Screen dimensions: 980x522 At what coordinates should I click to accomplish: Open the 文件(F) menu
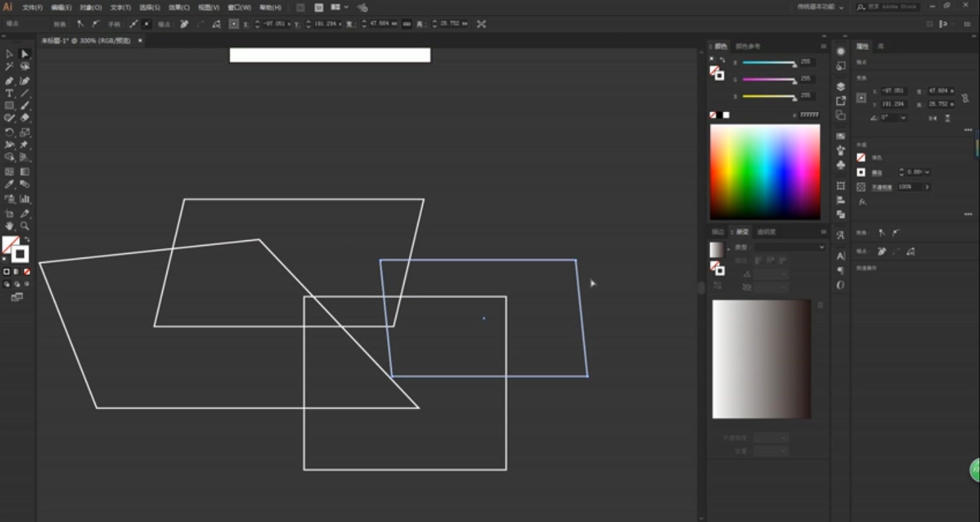coord(33,7)
